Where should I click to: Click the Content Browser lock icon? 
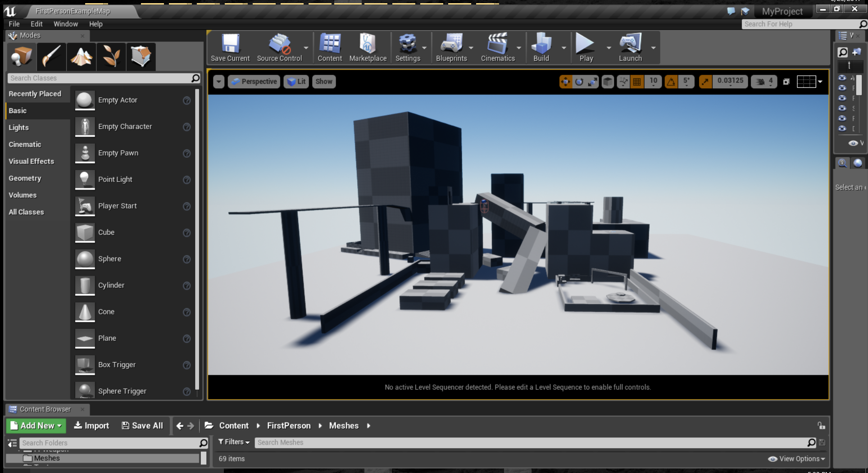821,426
